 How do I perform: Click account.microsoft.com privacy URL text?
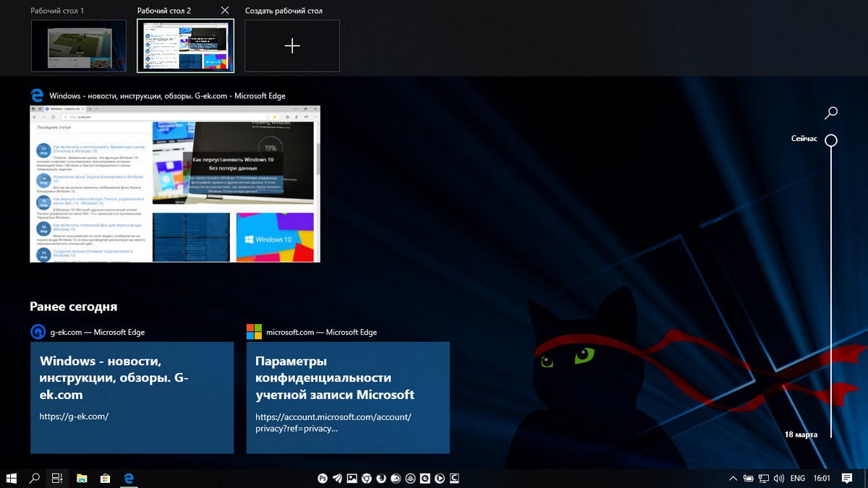333,422
